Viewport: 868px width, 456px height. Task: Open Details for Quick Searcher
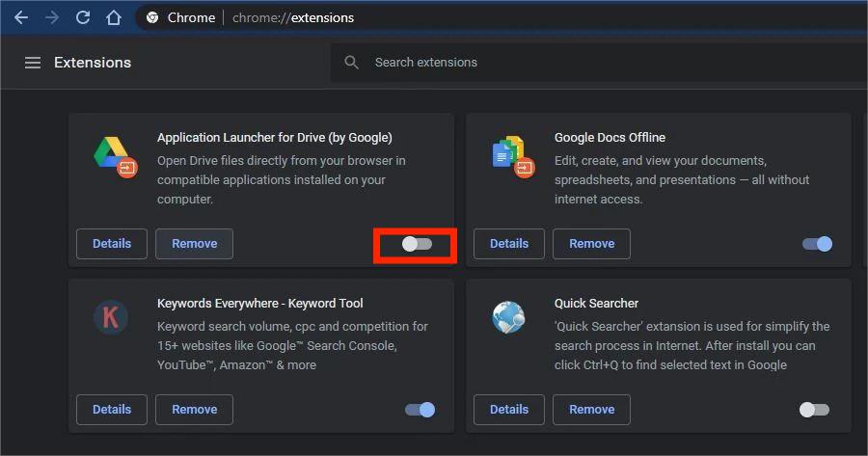(509, 410)
